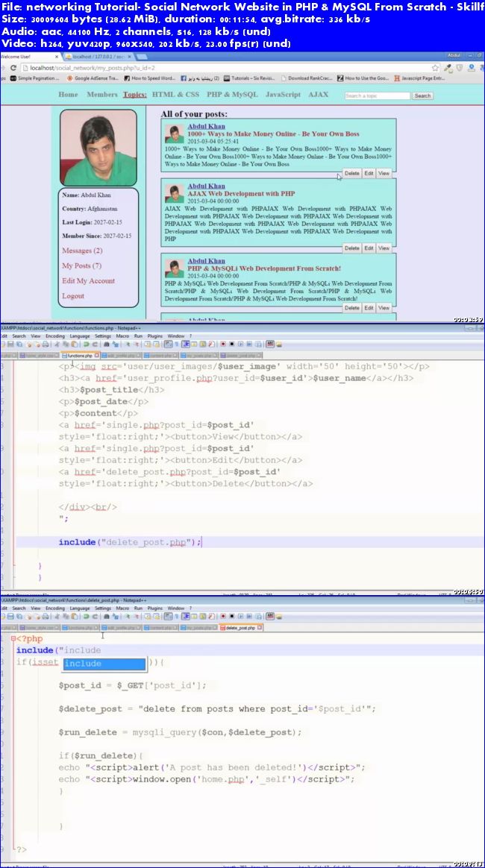Screen dimensions: 485x868
Task: Click Cut icon in functions.php Notepad++ window
Action: (57, 344)
